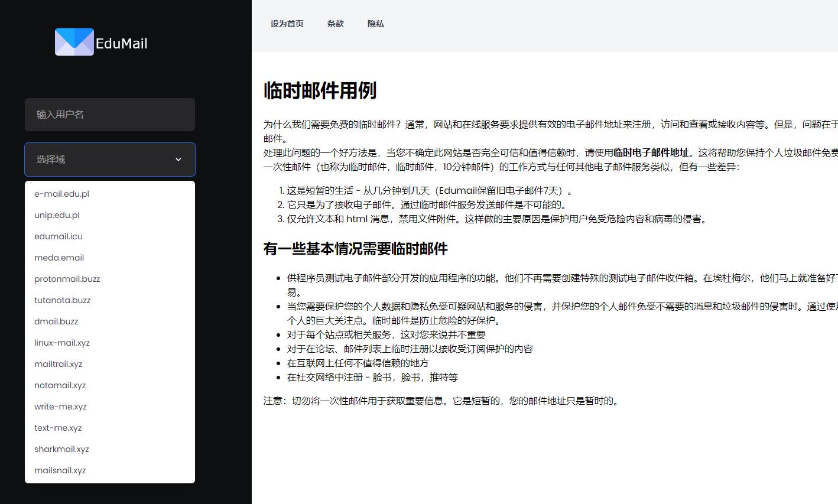Image resolution: width=838 pixels, height=504 pixels.
Task: Select dmail.buzz from dropdown
Action: click(x=56, y=321)
